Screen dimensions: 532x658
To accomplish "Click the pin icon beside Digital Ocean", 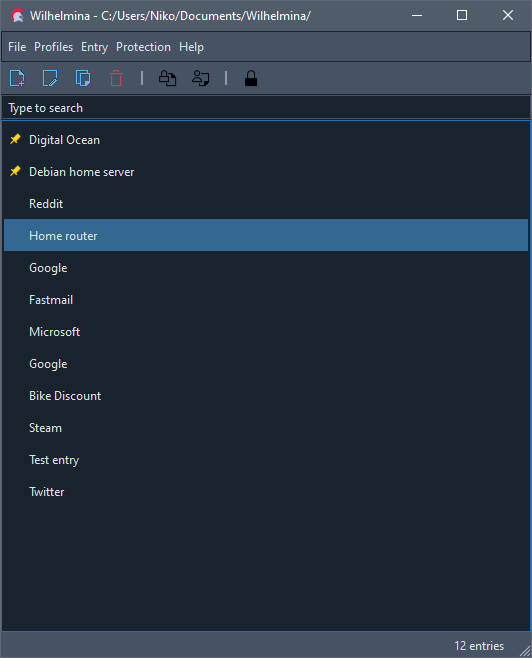I will (x=15, y=139).
